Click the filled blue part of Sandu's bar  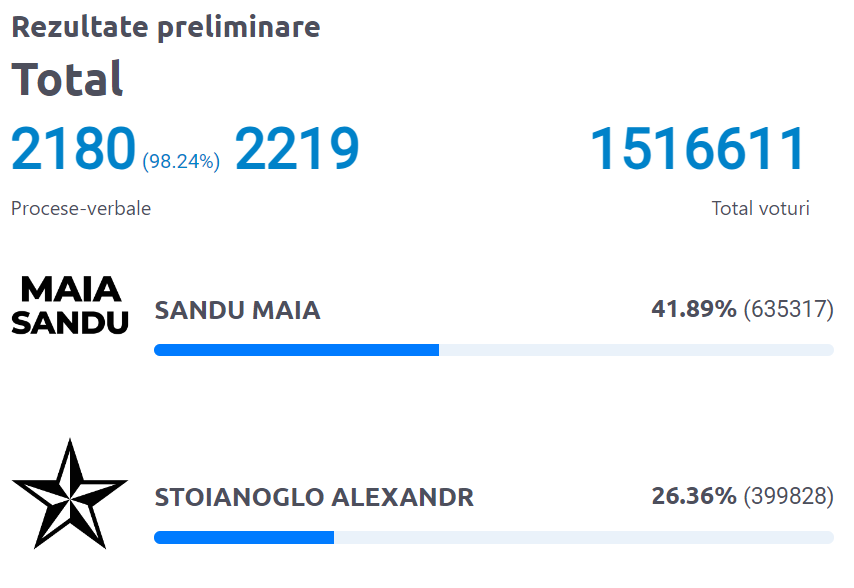pyautogui.click(x=296, y=350)
